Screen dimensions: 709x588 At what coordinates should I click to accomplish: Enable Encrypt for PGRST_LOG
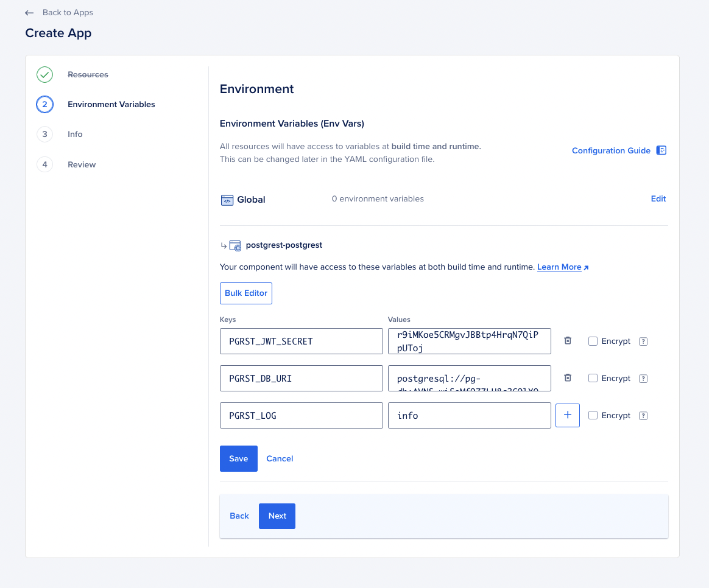[x=593, y=416]
